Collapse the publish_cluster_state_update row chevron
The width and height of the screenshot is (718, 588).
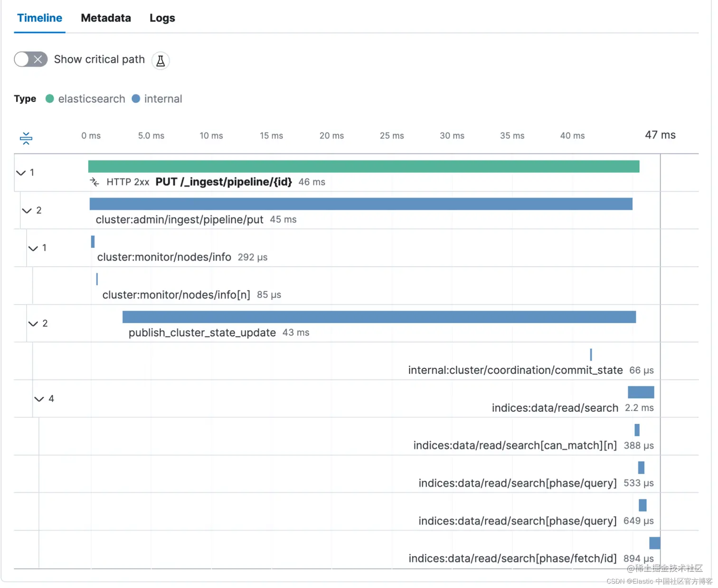[33, 324]
